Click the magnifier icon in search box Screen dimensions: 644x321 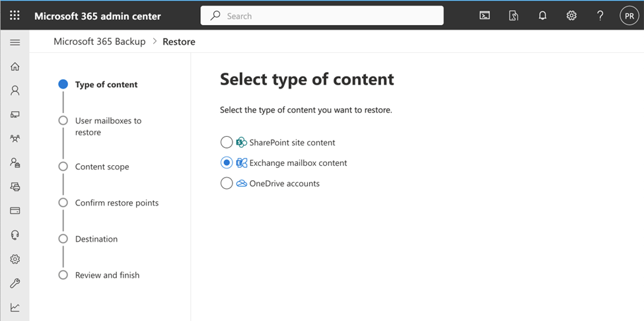[215, 16]
